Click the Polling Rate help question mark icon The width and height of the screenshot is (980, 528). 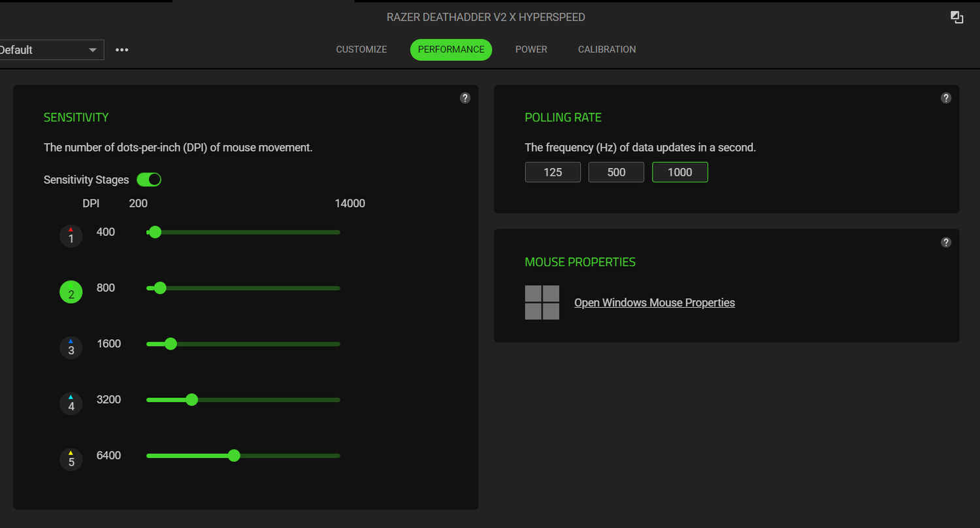[x=946, y=98]
